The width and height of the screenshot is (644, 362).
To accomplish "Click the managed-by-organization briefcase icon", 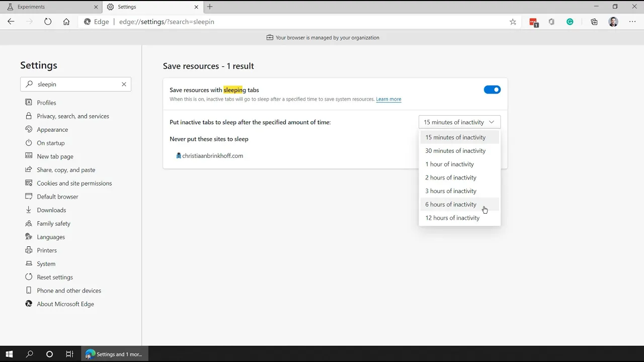I will pyautogui.click(x=270, y=38).
